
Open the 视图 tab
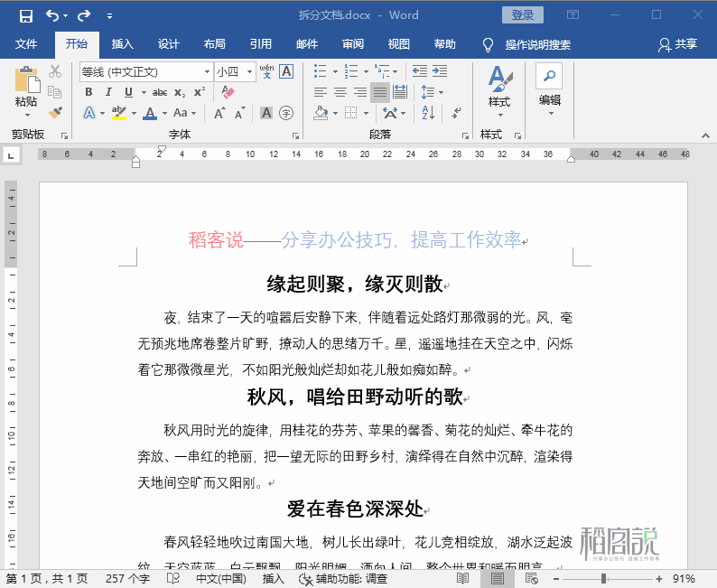click(399, 44)
